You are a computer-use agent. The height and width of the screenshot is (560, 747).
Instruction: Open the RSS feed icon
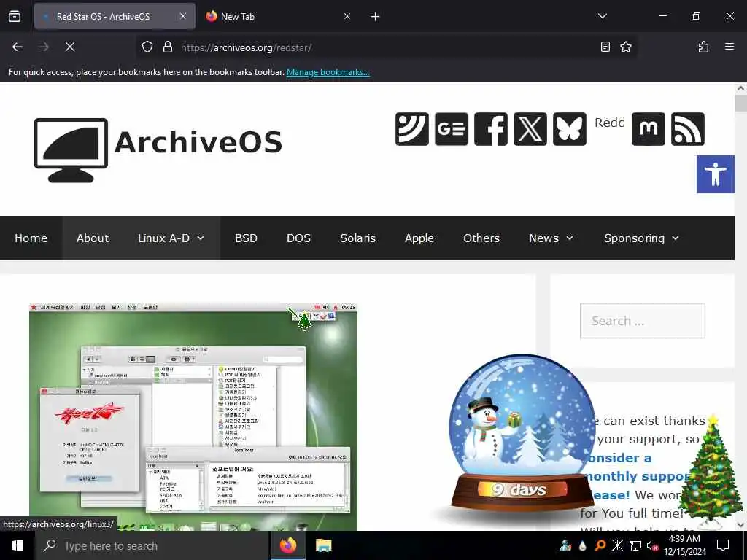click(687, 129)
